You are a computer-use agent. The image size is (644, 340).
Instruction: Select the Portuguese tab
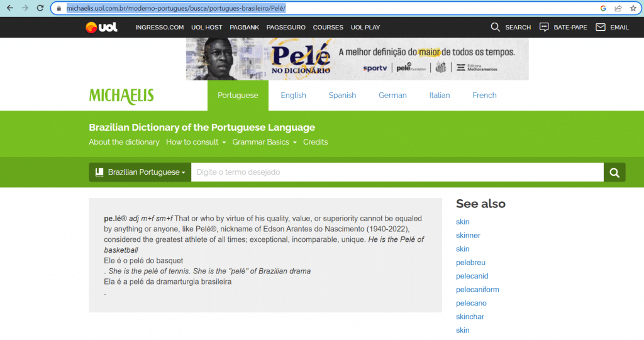pyautogui.click(x=238, y=96)
